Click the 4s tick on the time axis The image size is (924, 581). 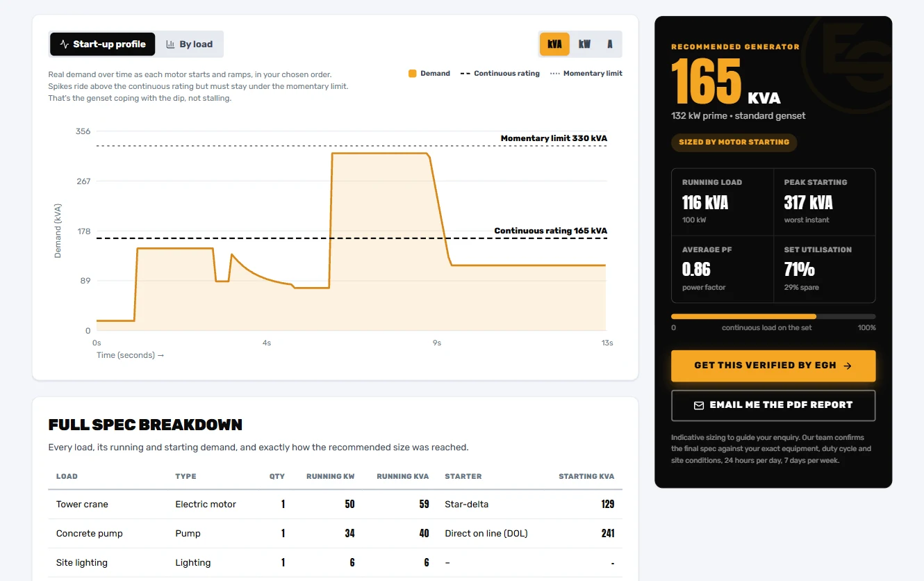pos(266,343)
